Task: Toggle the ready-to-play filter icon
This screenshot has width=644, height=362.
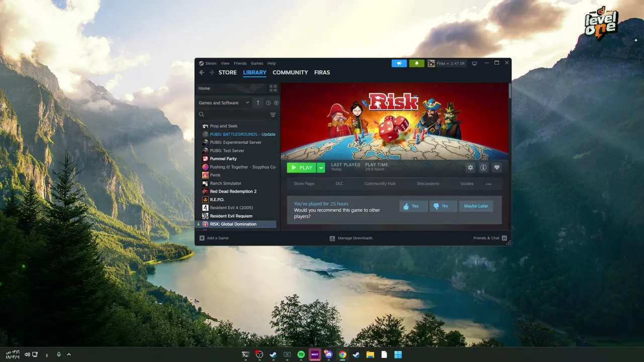Action: 276,103
